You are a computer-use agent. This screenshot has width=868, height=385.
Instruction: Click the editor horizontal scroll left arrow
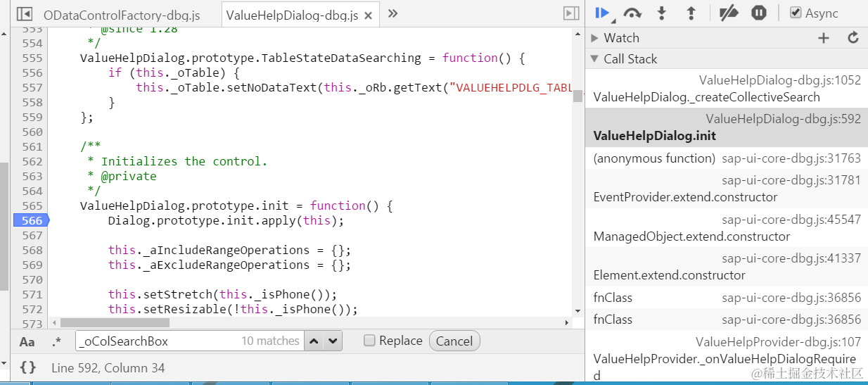(x=53, y=322)
